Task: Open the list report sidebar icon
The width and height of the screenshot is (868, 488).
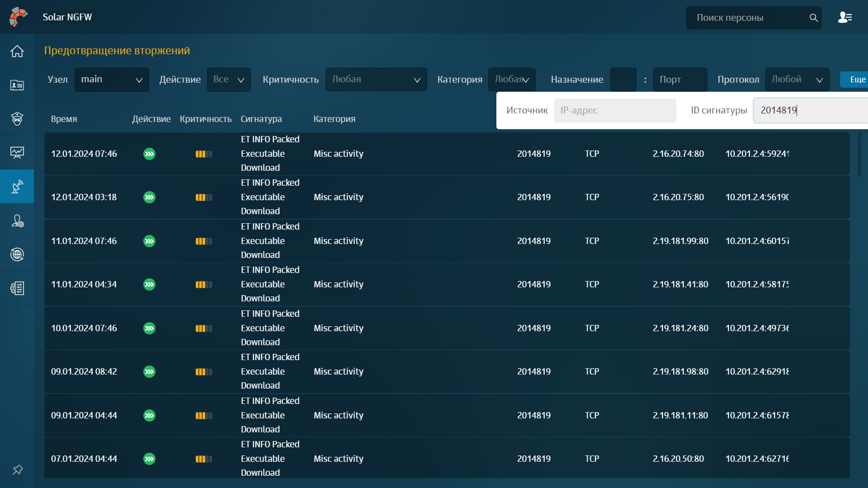Action: coord(17,288)
